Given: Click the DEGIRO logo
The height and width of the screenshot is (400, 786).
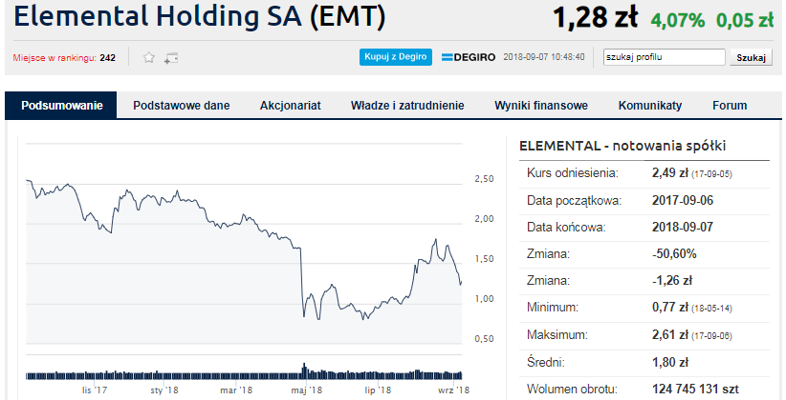Looking at the screenshot, I should 468,57.
